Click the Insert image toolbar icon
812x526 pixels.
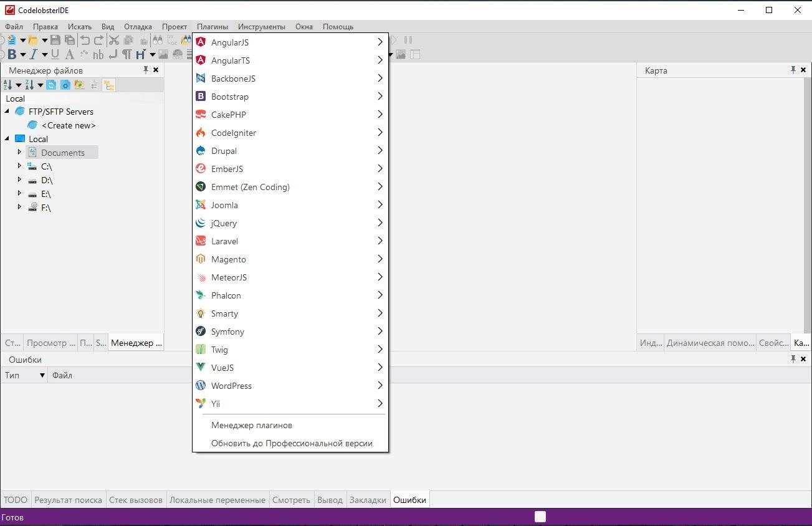tap(163, 54)
